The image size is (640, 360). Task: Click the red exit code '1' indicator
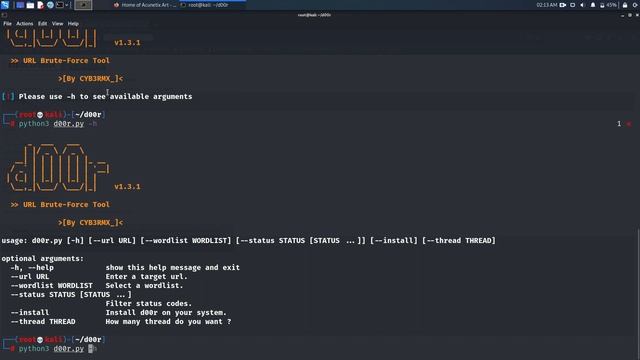[x=619, y=123]
